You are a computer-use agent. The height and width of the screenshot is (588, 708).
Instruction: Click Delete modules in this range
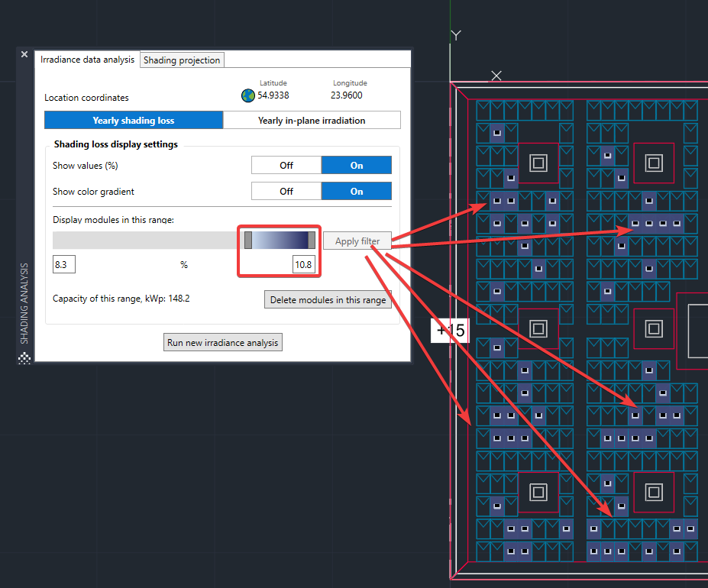pos(328,300)
